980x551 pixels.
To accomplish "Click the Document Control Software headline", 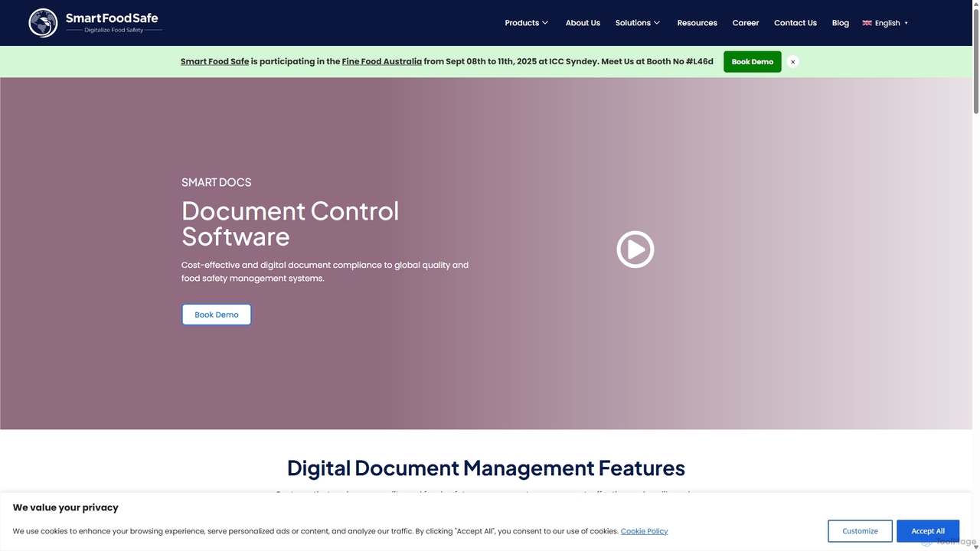I will coord(290,223).
